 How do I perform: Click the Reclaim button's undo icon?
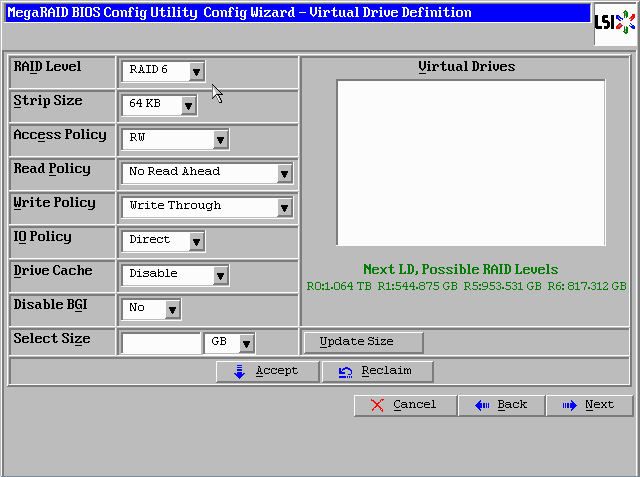(x=345, y=371)
